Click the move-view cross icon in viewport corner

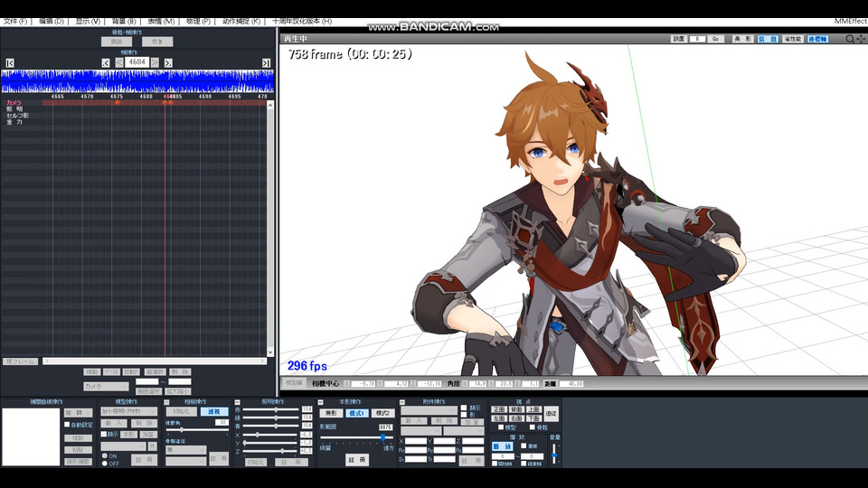[x=861, y=39]
